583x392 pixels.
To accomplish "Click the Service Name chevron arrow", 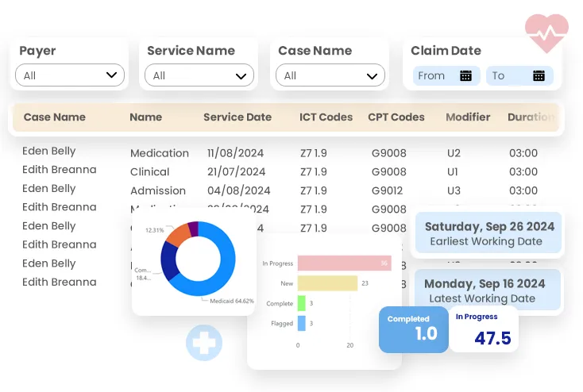I will pyautogui.click(x=241, y=76).
